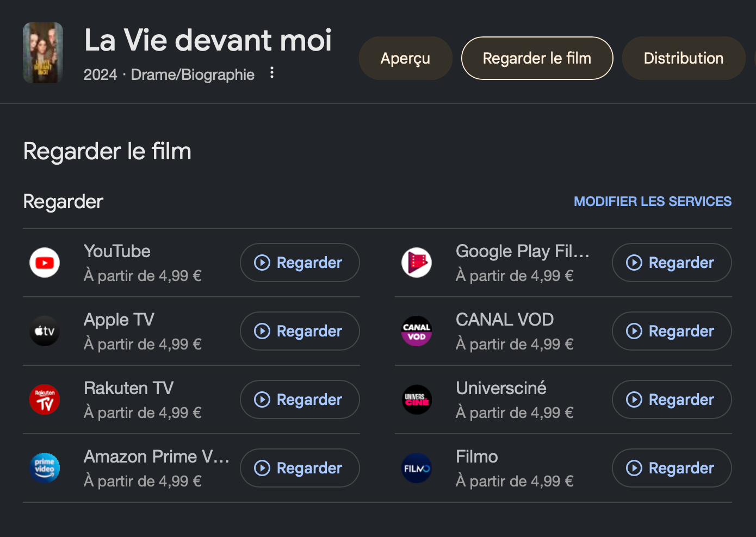Click the Filmo logo icon

(417, 468)
